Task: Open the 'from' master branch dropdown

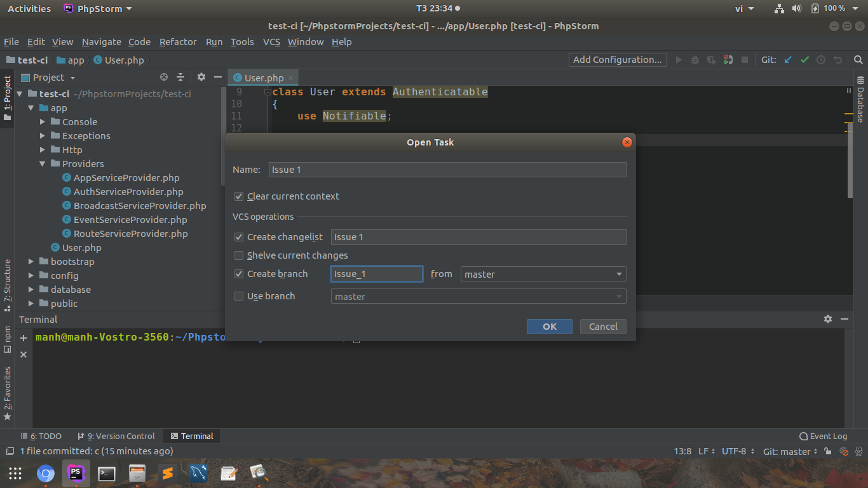Action: pos(543,274)
